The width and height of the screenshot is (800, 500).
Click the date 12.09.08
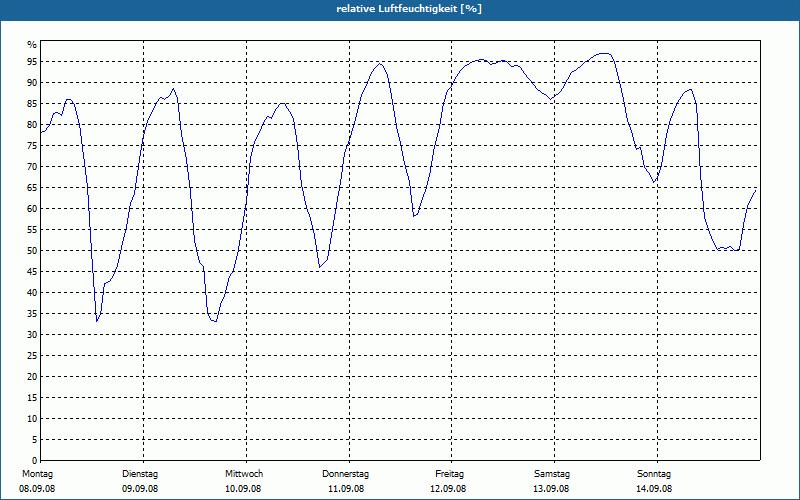point(448,489)
